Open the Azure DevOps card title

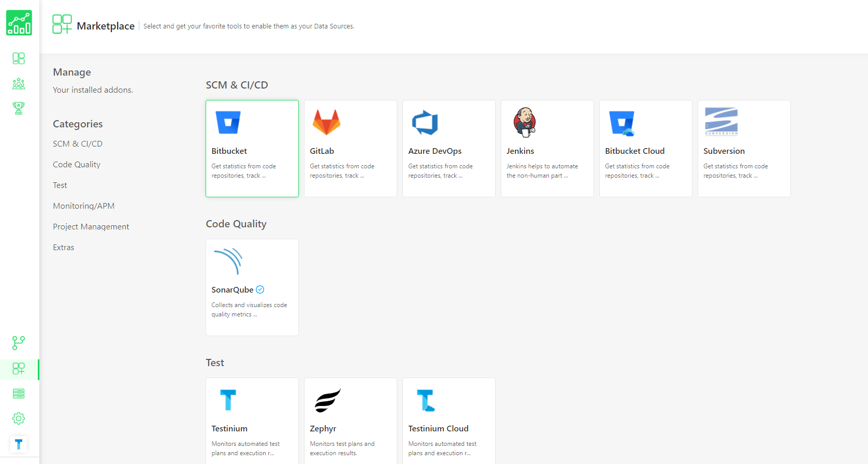coord(435,151)
